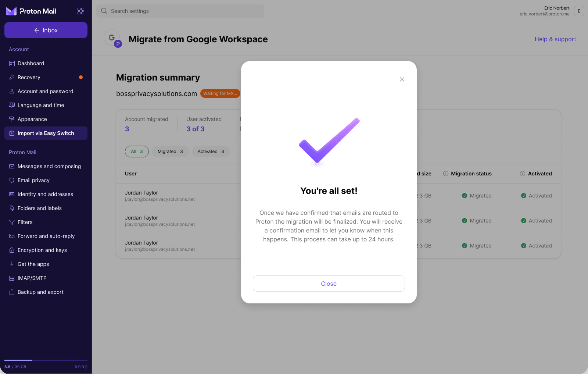Screen dimensions: 588x374
Task: Select the Activated 3 filter tab
Action: (x=211, y=152)
